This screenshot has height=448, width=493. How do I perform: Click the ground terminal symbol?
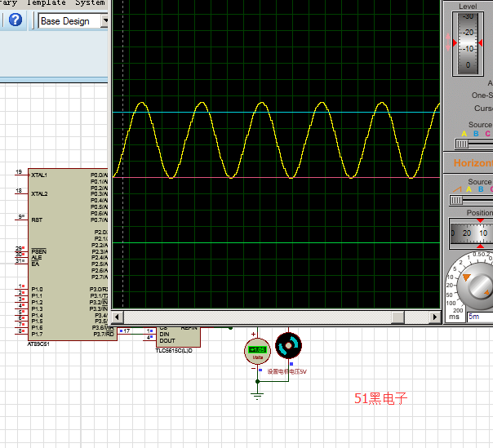[257, 395]
